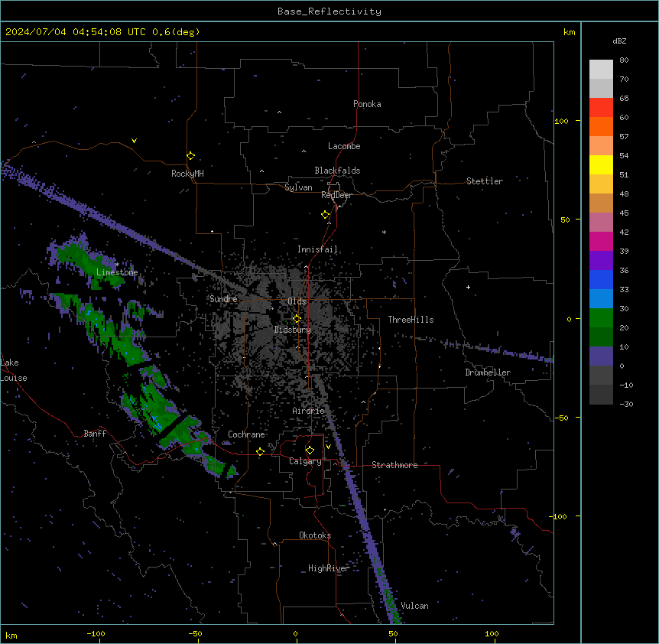Click the Strathmore label
Screen dimensions: 659x644
[x=394, y=465]
